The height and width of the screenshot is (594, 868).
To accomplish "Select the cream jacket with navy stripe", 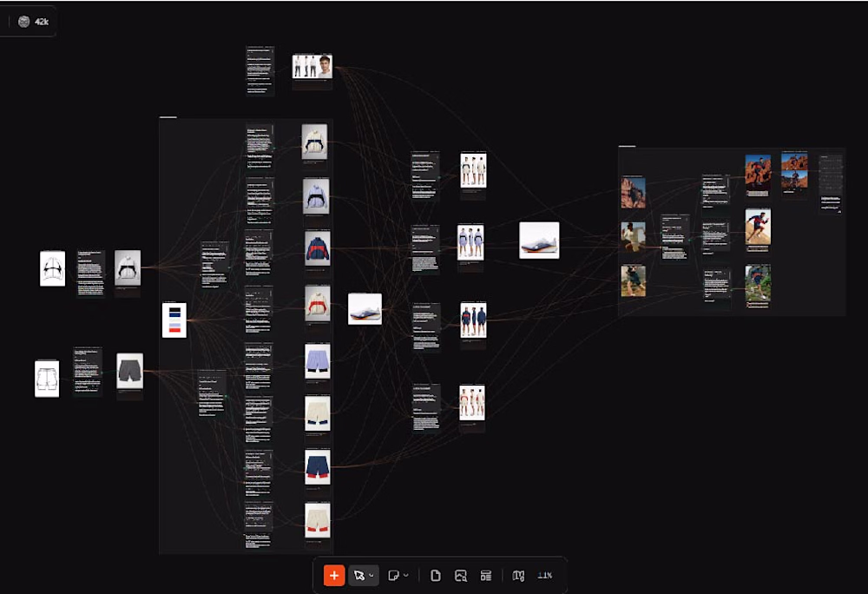I will (314, 142).
